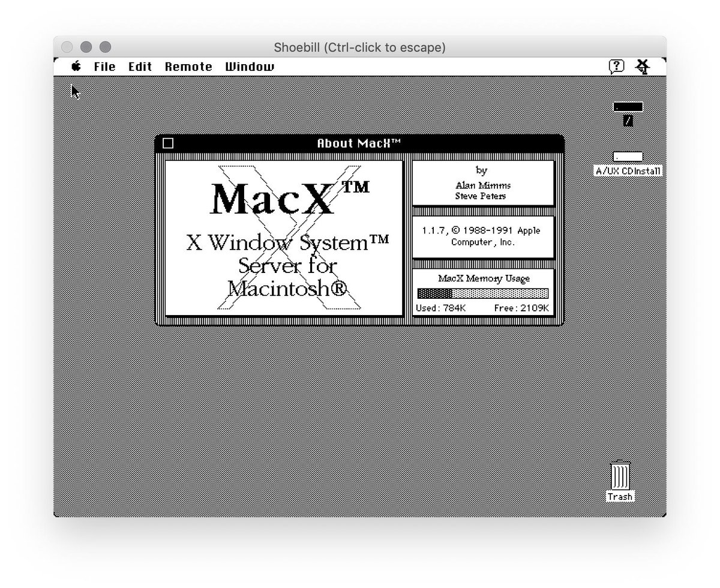Open the File menu
This screenshot has width=720, height=588.
(x=104, y=67)
